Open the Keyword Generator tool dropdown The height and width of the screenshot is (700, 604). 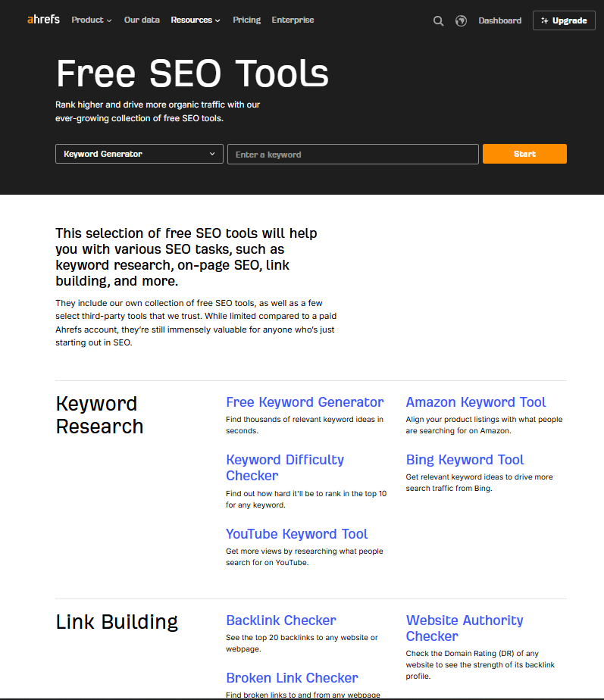click(139, 154)
